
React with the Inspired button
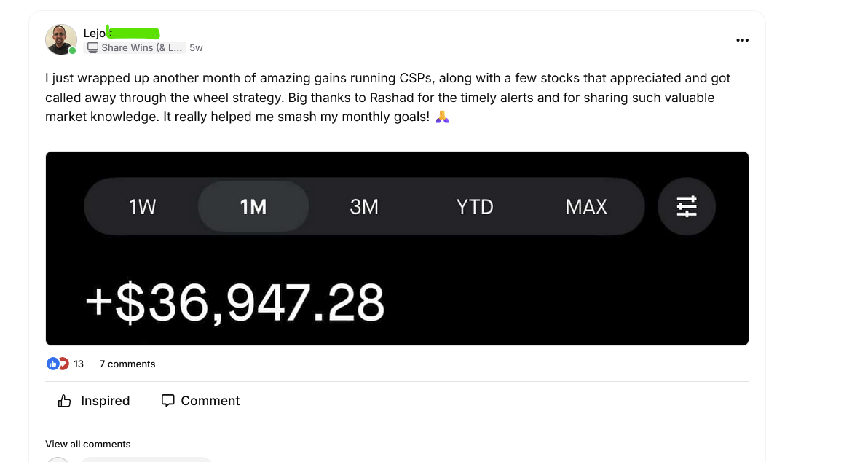[94, 401]
